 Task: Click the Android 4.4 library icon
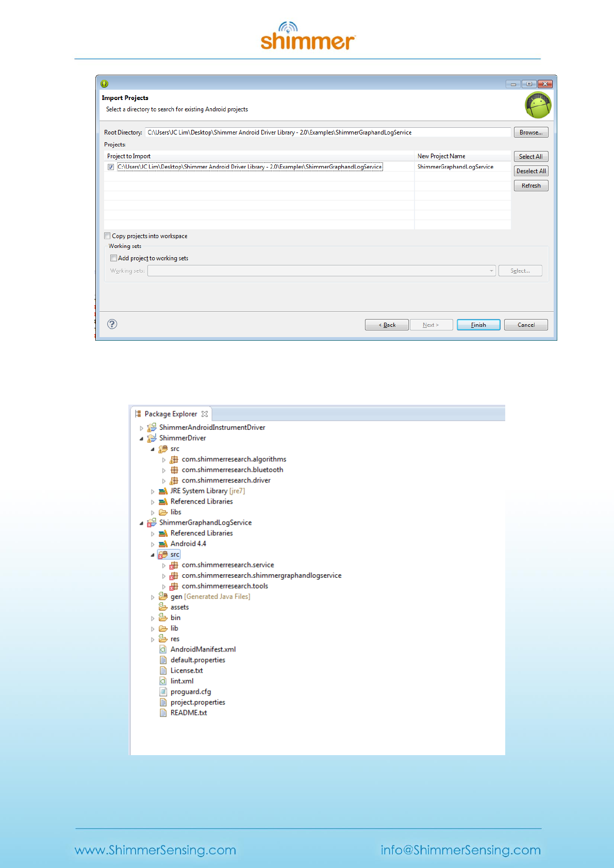[x=163, y=544]
